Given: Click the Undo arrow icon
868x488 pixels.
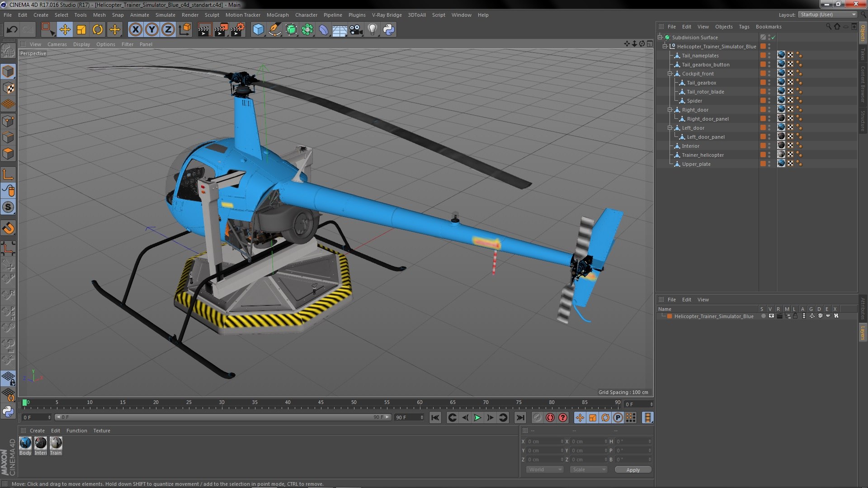Looking at the screenshot, I should 12,30.
